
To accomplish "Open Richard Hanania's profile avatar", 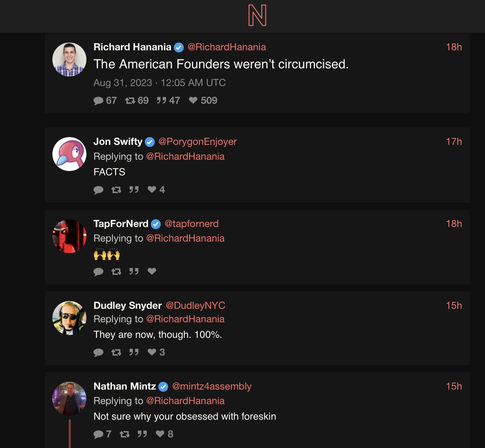I will [x=69, y=59].
